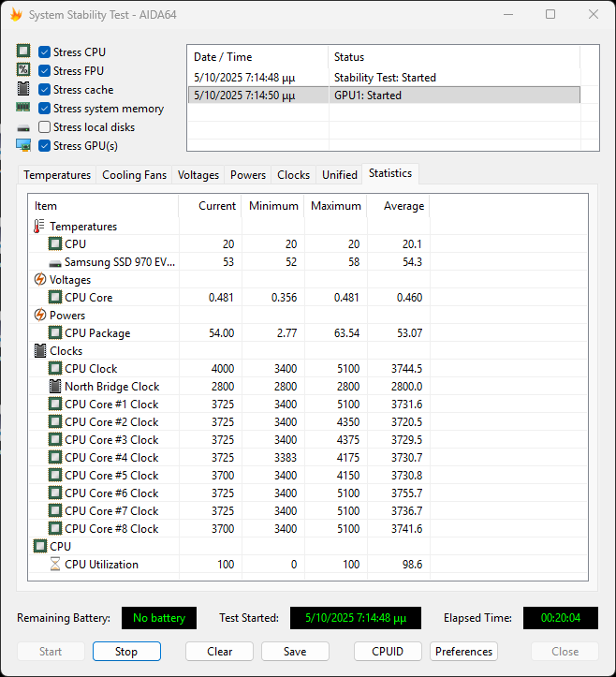Click the CPU Package average value 53.07
This screenshot has height=677, width=616.
(409, 333)
